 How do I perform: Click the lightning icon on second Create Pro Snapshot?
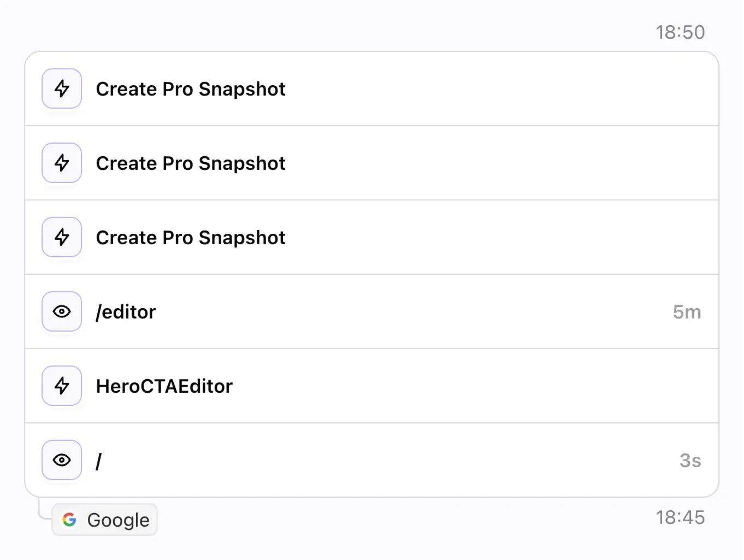(x=61, y=163)
